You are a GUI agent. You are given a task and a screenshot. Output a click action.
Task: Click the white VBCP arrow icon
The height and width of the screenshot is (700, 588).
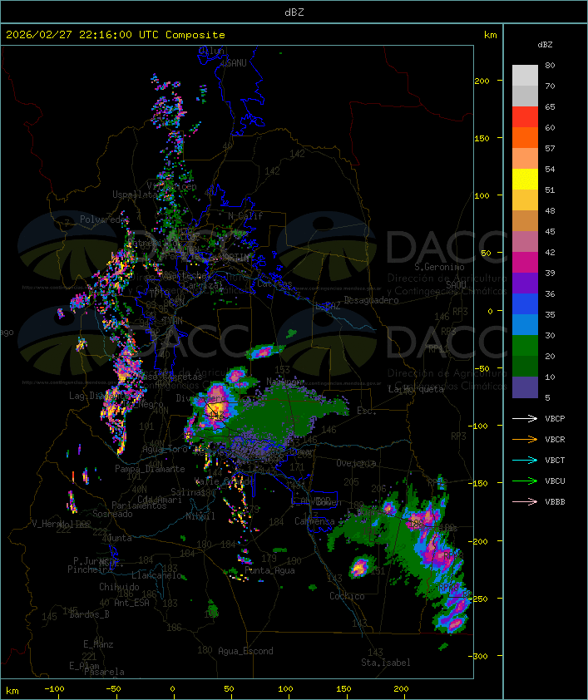(525, 418)
